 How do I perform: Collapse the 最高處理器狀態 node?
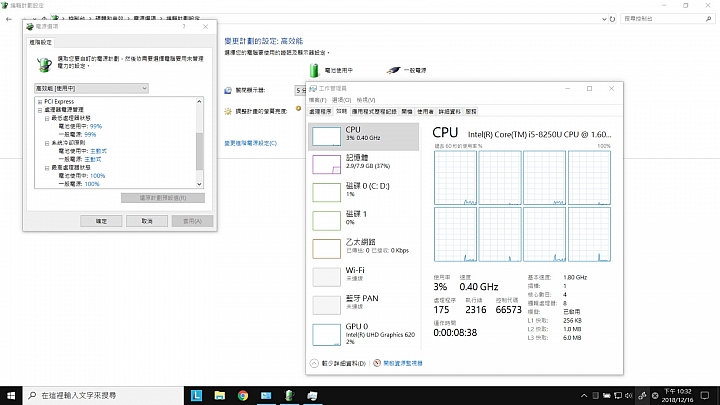point(47,168)
